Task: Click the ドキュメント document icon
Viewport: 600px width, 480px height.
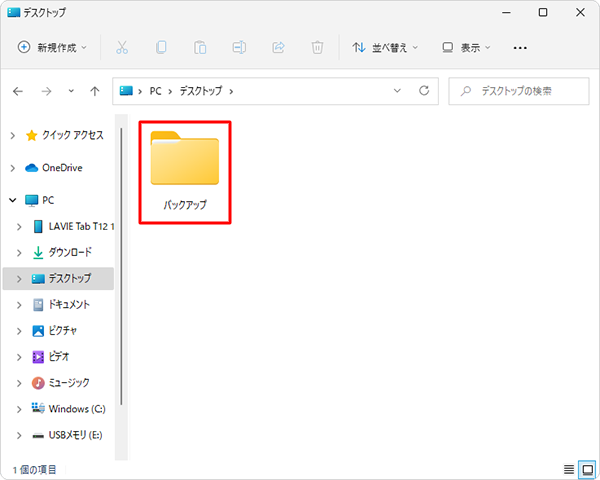Action: [x=38, y=305]
